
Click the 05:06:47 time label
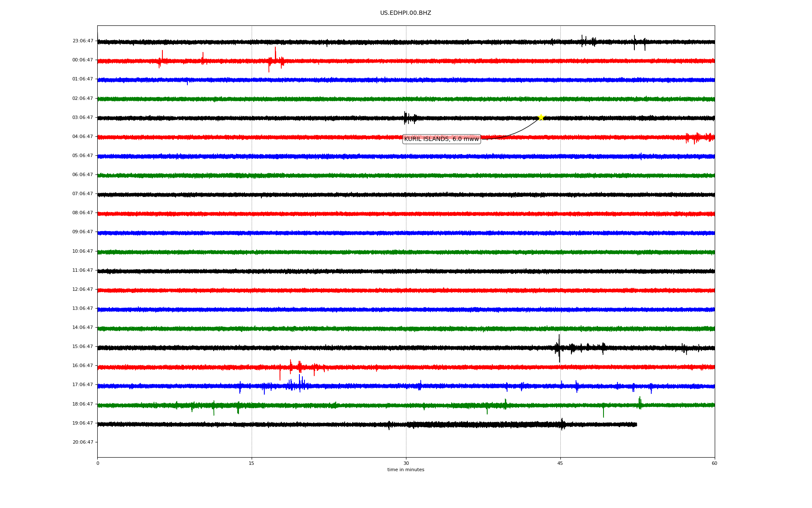point(83,156)
